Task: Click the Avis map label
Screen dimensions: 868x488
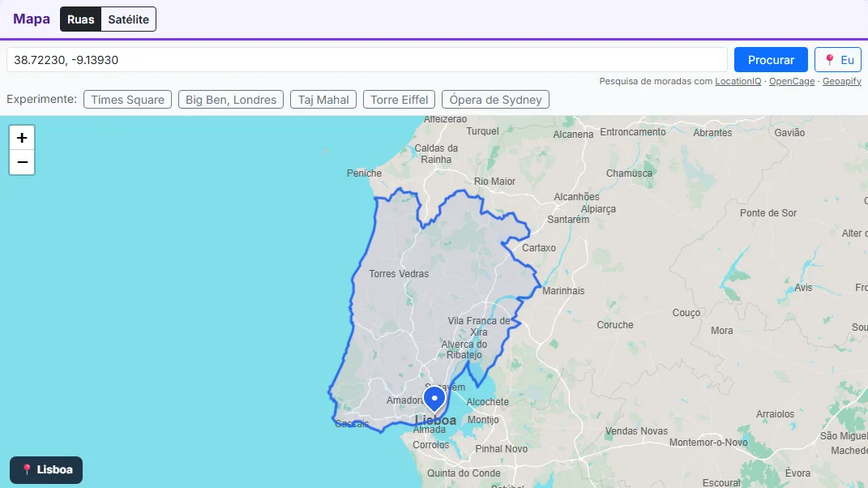Action: (x=804, y=288)
